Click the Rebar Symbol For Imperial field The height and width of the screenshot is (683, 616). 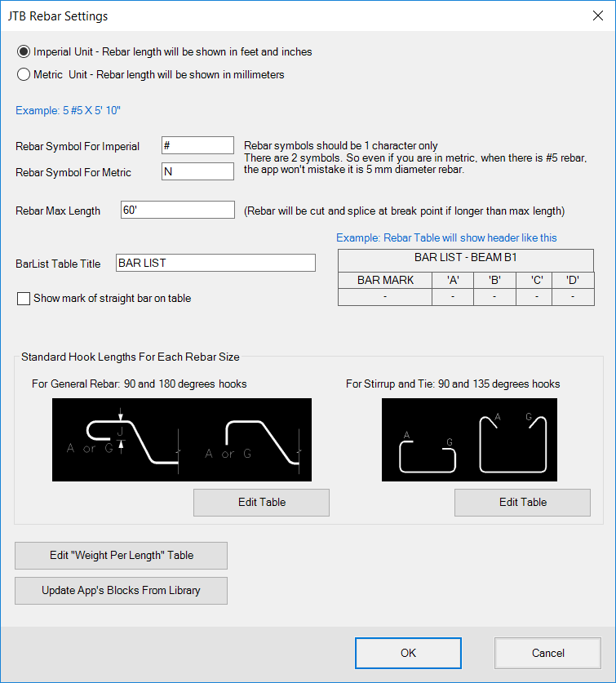coord(197,145)
